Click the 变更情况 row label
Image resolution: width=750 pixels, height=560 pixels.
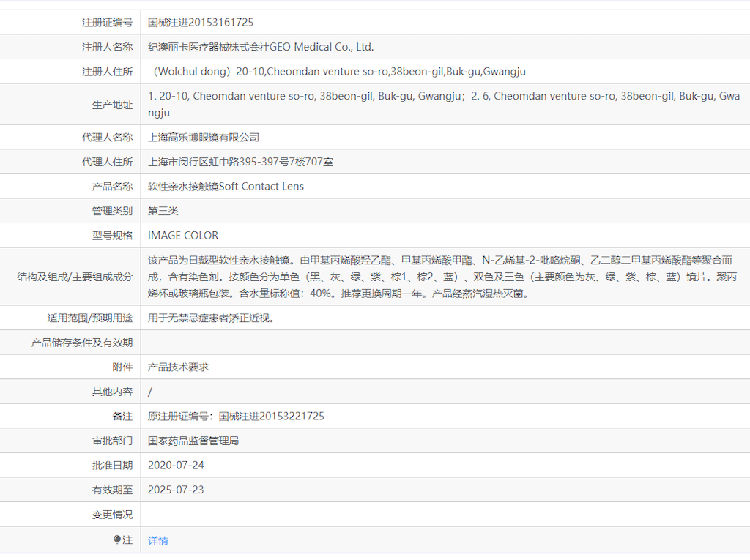112,515
